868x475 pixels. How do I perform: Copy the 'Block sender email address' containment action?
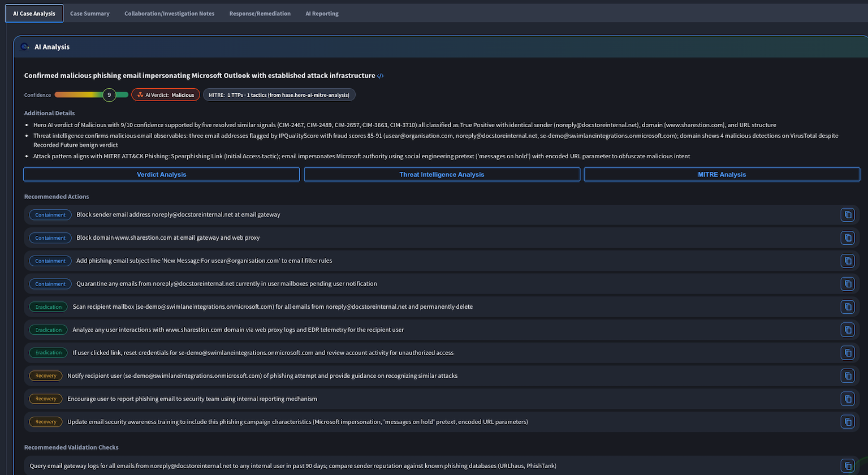pyautogui.click(x=848, y=214)
